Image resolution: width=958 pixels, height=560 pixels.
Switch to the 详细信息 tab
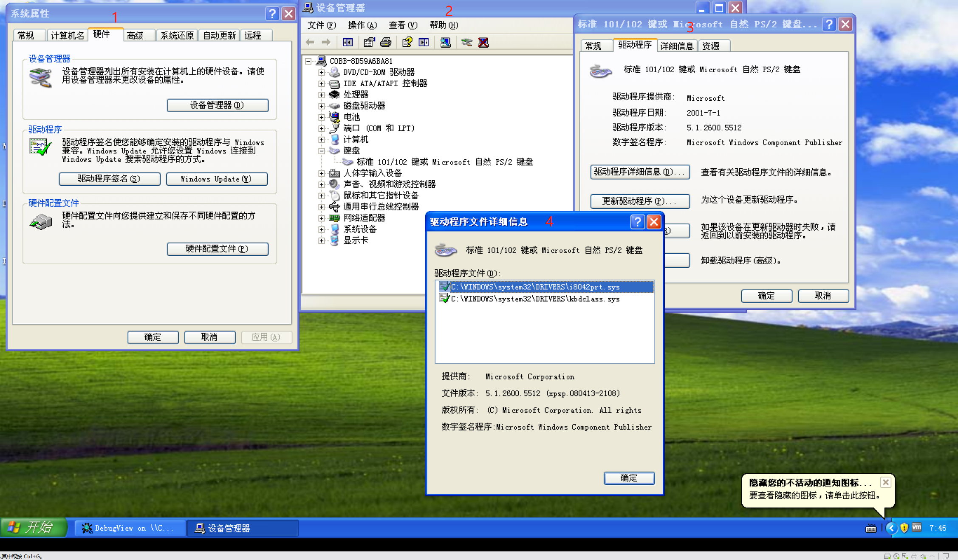tap(677, 45)
